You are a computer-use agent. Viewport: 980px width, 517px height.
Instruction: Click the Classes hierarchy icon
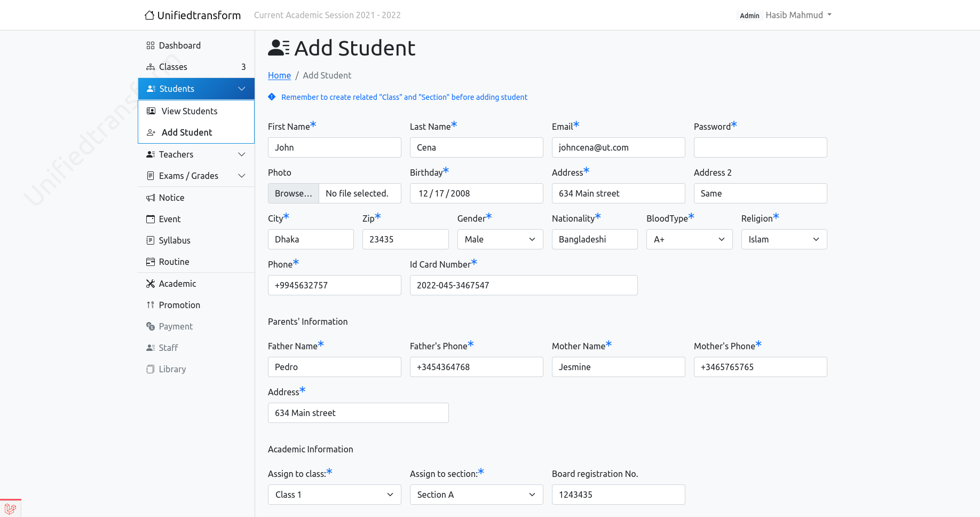pyautogui.click(x=151, y=67)
